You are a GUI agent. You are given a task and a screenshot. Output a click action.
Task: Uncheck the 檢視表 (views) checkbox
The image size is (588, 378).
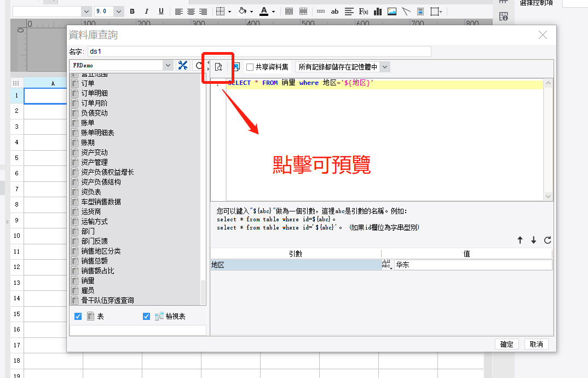pos(147,317)
